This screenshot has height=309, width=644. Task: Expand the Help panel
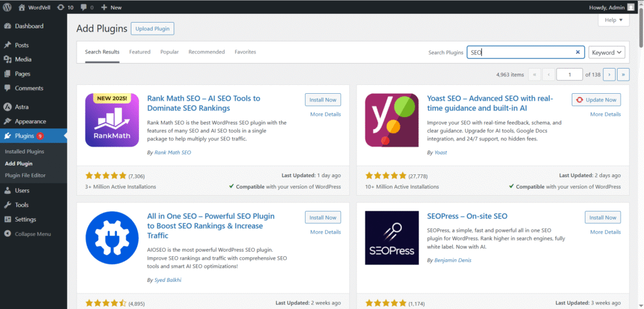click(614, 20)
